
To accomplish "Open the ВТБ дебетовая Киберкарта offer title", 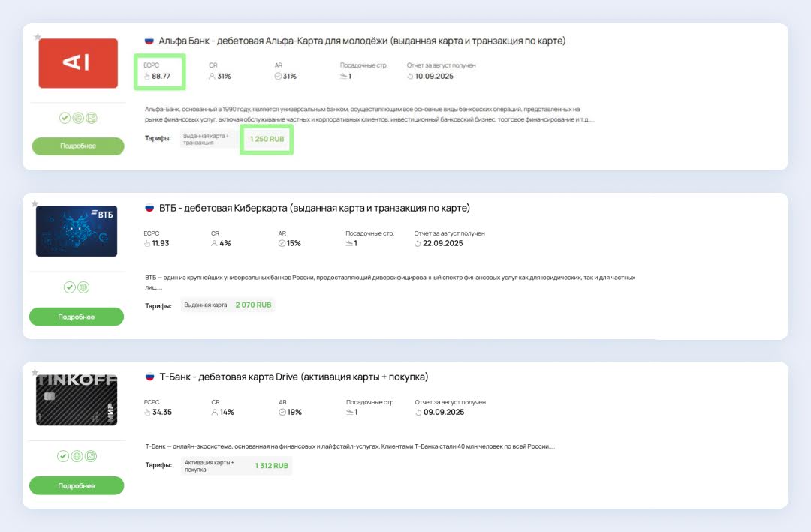I will 314,208.
